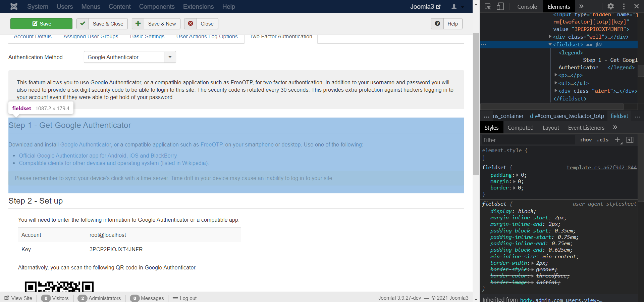Expand the ul element node
The image size is (644, 302).
click(x=556, y=83)
